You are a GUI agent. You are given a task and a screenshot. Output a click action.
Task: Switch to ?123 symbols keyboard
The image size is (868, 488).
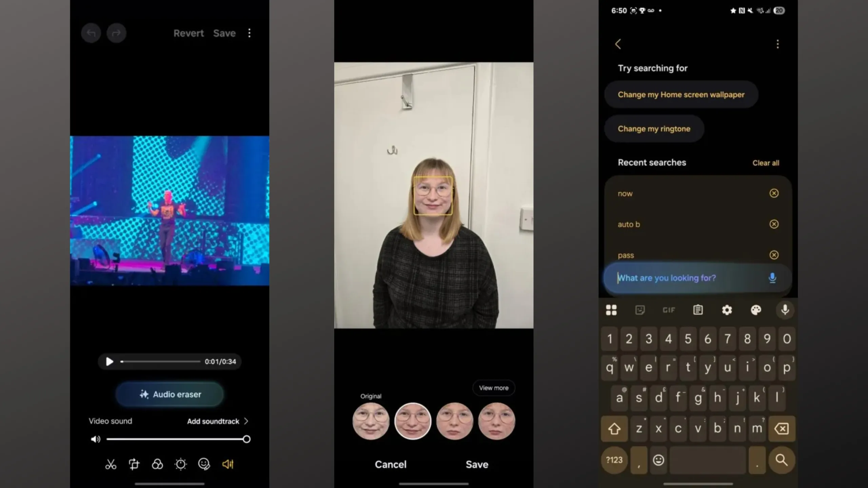[614, 460]
